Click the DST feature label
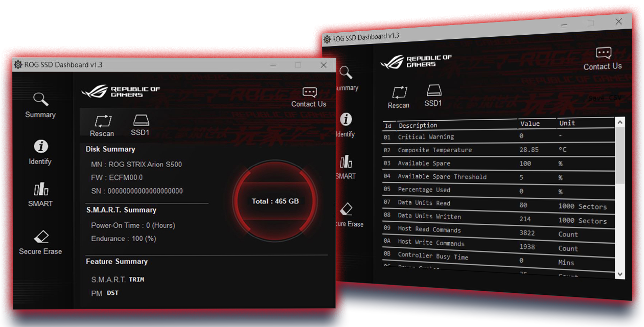The width and height of the screenshot is (644, 327). pyautogui.click(x=112, y=293)
